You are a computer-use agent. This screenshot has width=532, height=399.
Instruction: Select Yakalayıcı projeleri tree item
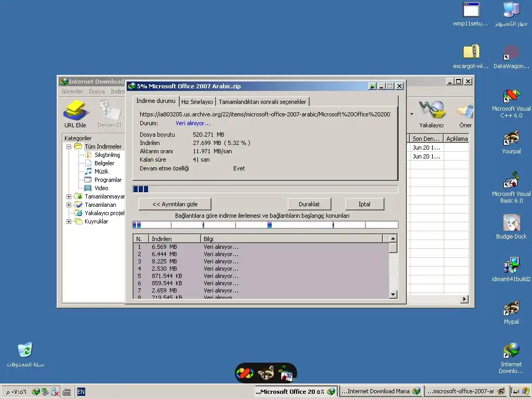tap(104, 213)
